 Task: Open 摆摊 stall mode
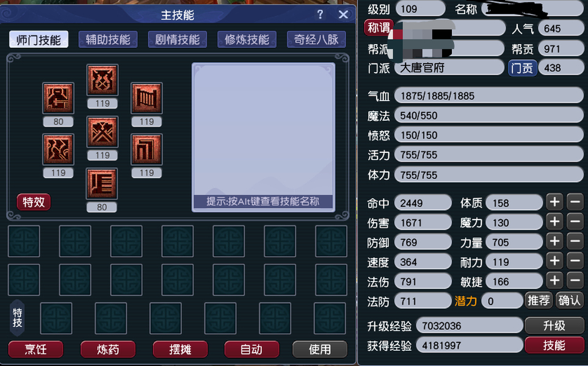(180, 350)
